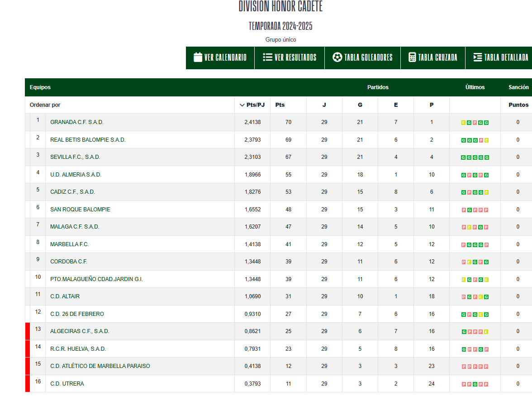
Task: Click last green G badge in Almeria row
Action: [487, 176]
